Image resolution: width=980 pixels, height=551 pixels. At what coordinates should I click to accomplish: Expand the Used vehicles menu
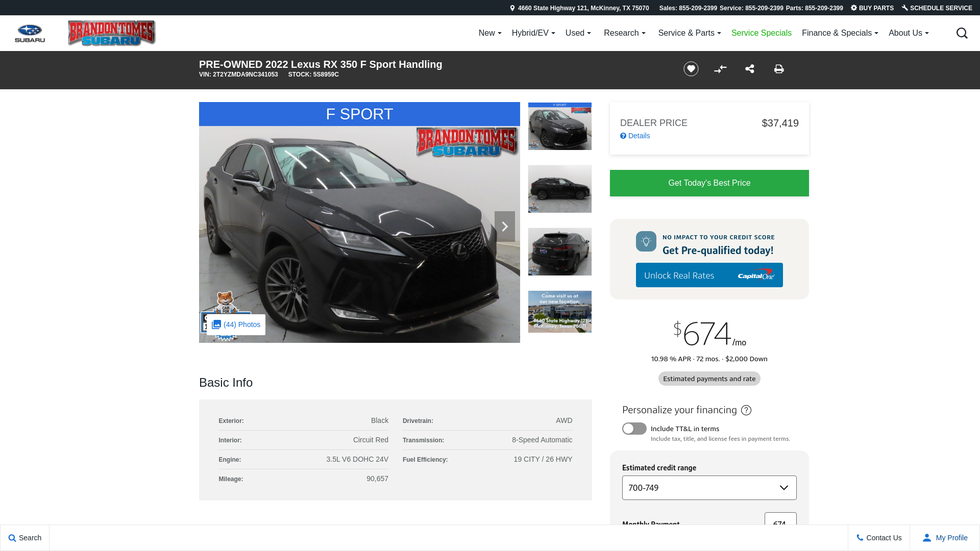[578, 33]
